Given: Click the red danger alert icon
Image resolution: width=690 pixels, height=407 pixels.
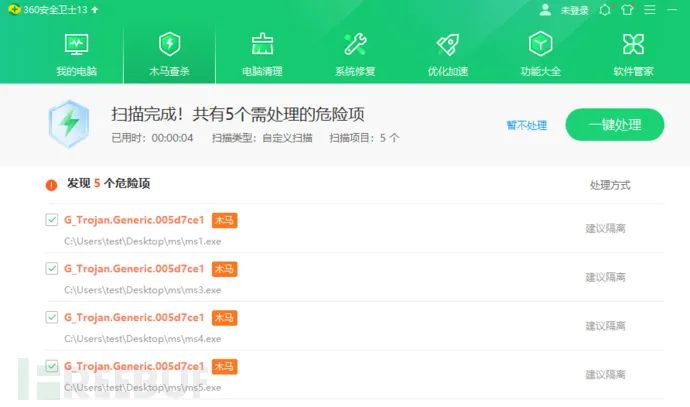Looking at the screenshot, I should pyautogui.click(x=51, y=185).
